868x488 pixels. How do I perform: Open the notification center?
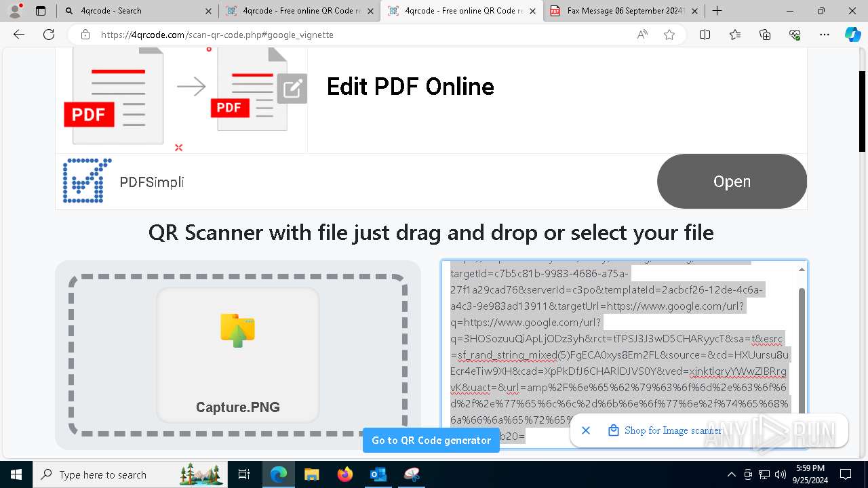click(x=846, y=474)
